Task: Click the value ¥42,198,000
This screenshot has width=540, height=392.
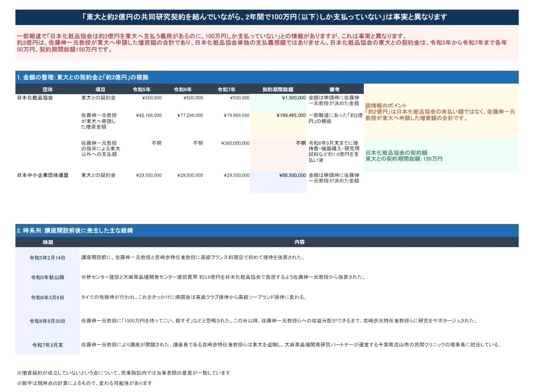Action: click(x=149, y=115)
